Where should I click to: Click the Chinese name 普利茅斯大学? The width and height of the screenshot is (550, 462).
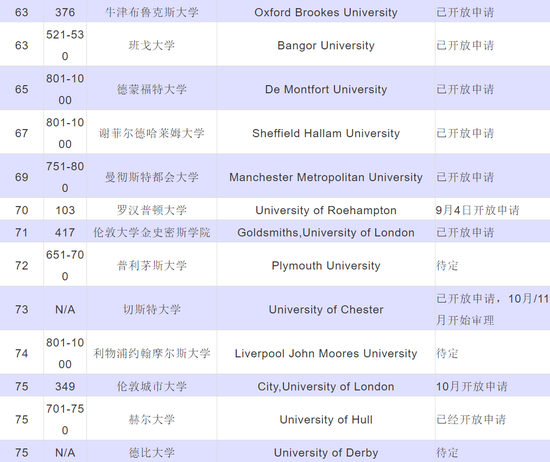(152, 266)
